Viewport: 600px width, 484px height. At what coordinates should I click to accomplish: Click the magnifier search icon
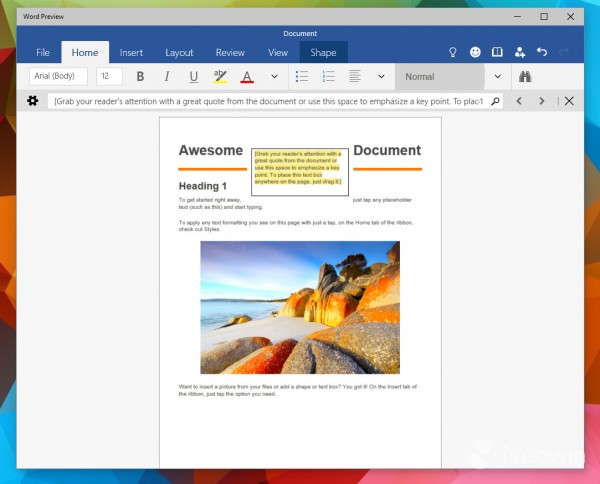495,101
